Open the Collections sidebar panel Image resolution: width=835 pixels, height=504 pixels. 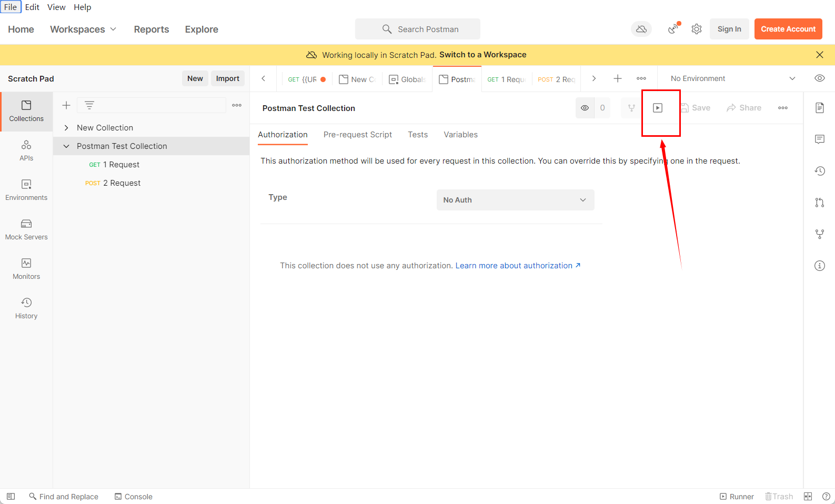[26, 112]
